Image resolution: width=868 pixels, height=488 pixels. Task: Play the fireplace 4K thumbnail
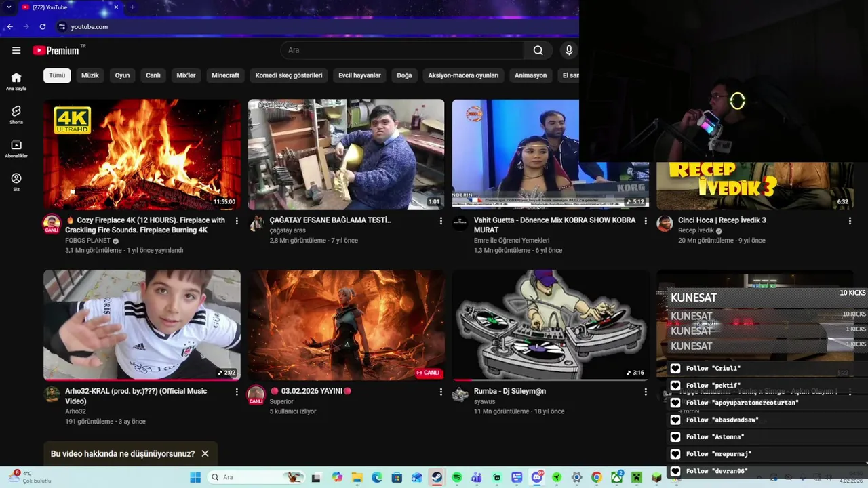click(142, 155)
